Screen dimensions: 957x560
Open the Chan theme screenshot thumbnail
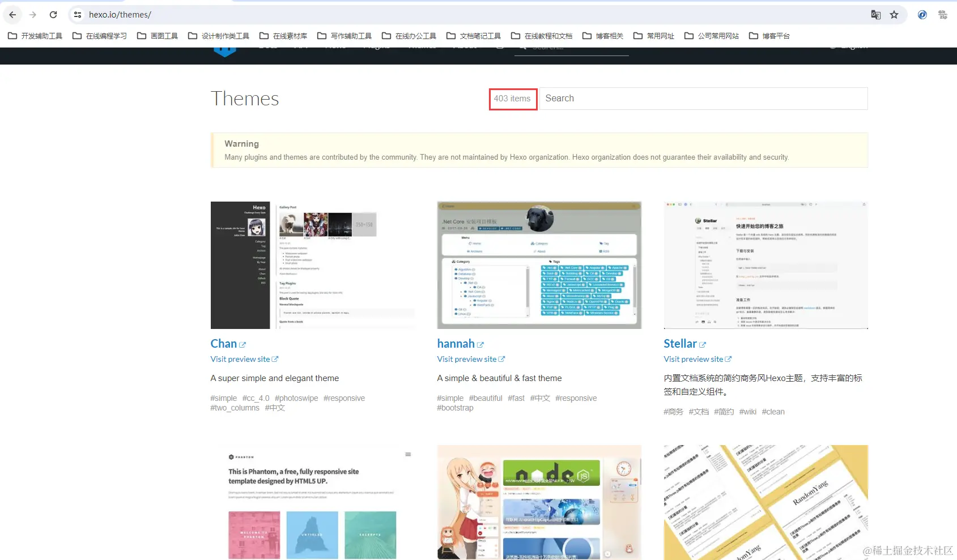(313, 265)
